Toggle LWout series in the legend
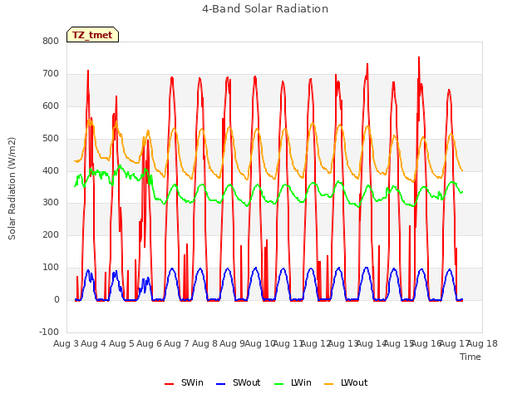Screen dimensions: 532x399 coord(346,382)
